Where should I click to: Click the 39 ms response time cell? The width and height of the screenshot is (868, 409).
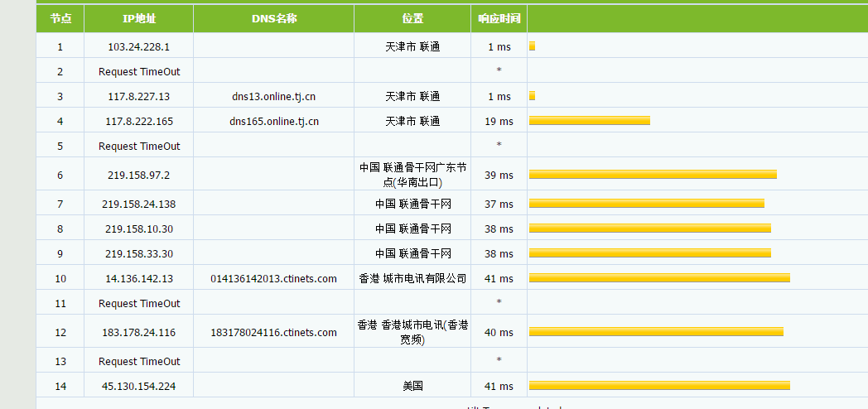point(499,175)
